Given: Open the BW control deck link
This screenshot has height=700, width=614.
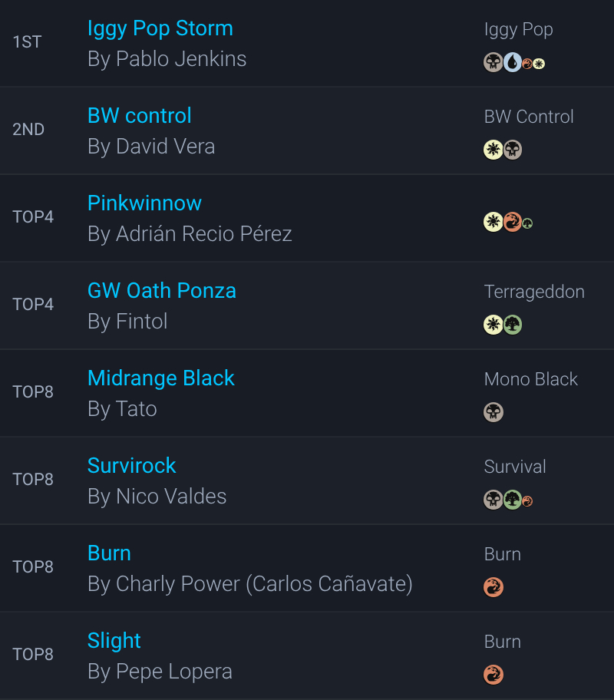Looking at the screenshot, I should pos(139,116).
